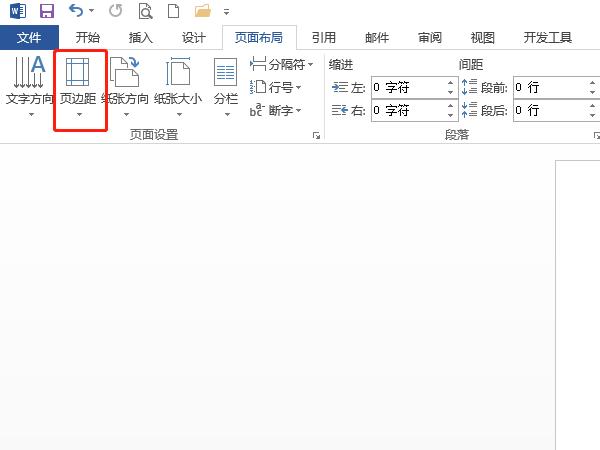Click the Print Preview magnifier icon
The height and width of the screenshot is (450, 600).
tap(146, 12)
